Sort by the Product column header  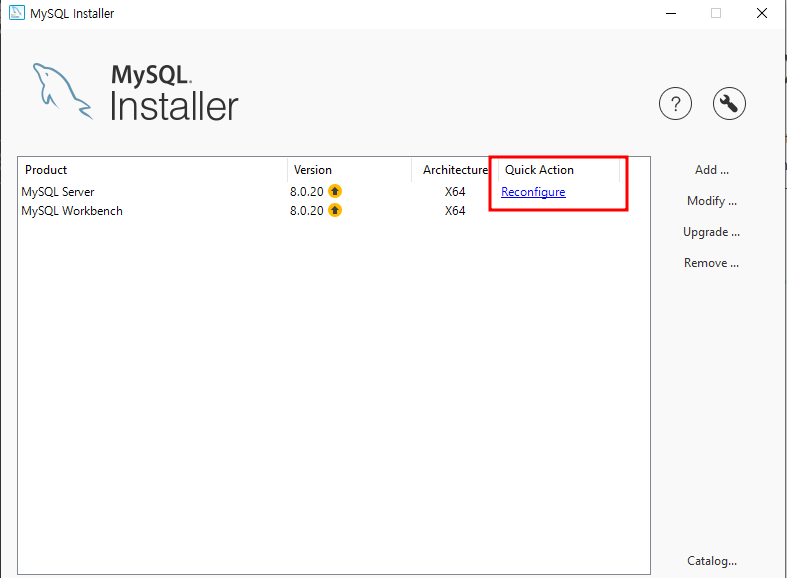point(152,170)
